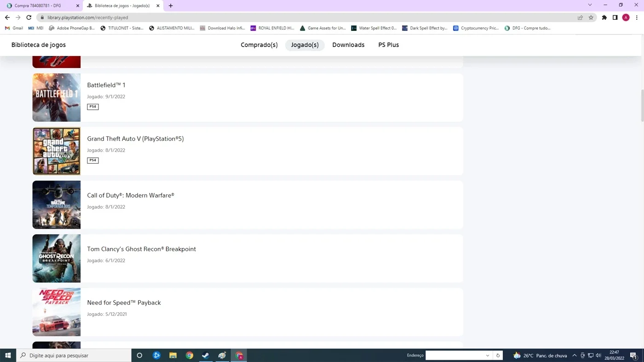
Task: Open the Call of Duty Warzone cover thumbnail
Action: point(57,205)
